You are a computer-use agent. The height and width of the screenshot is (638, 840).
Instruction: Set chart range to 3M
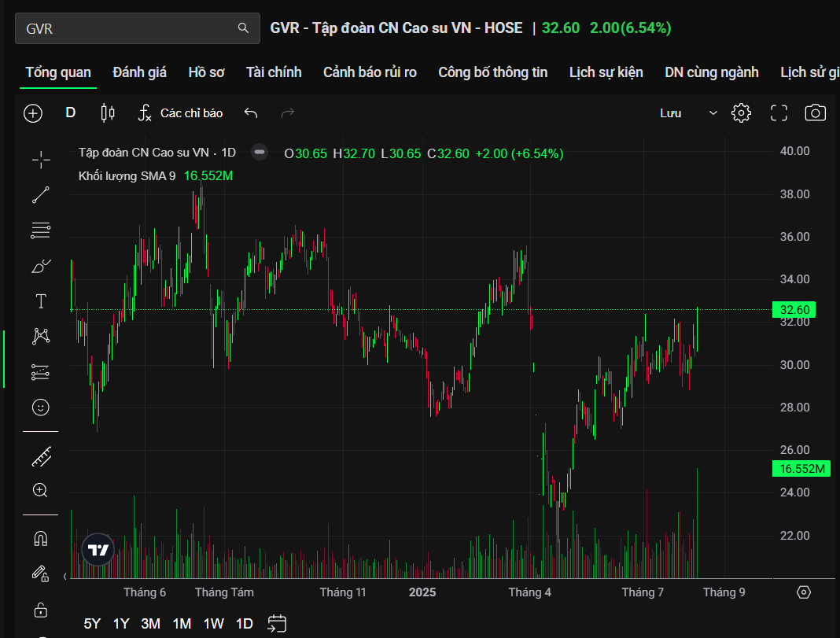[x=150, y=624]
